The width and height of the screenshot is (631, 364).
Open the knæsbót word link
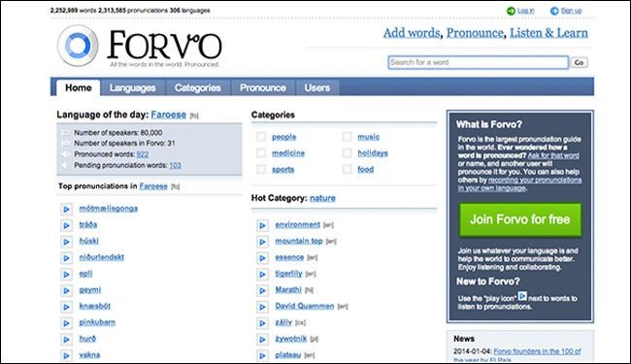tap(94, 306)
